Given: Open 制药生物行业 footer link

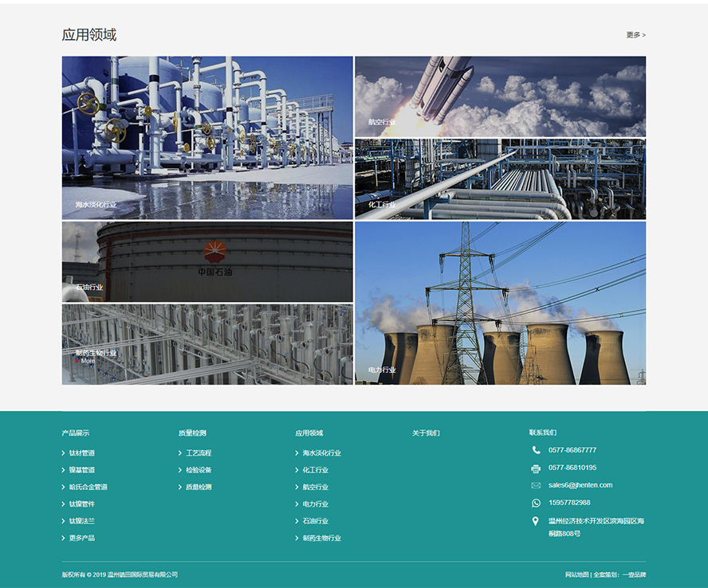Looking at the screenshot, I should pos(322,538).
